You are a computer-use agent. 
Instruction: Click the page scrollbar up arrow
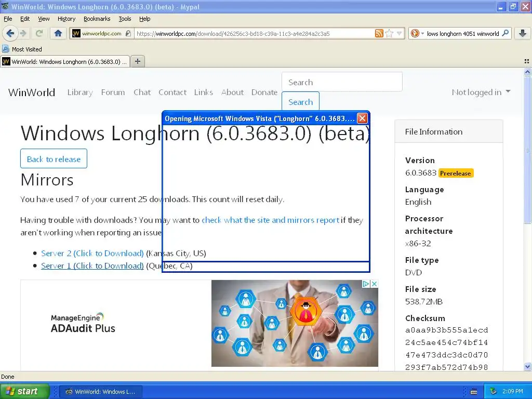point(527,72)
